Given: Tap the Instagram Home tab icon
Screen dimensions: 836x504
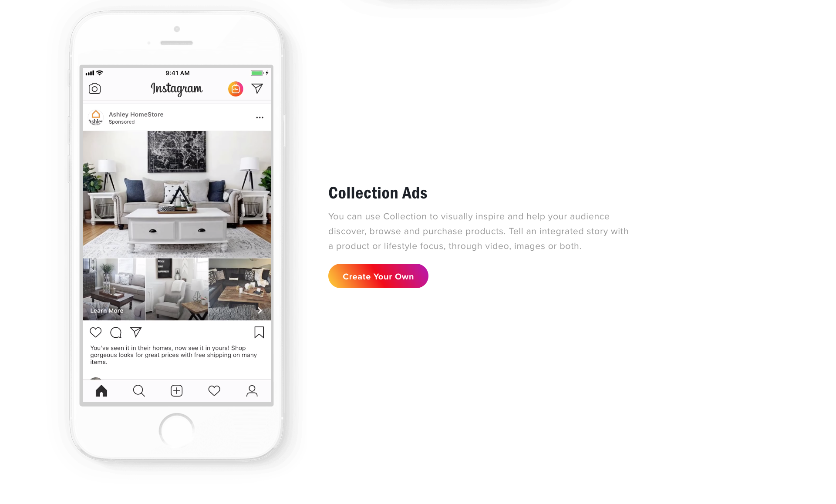Looking at the screenshot, I should tap(101, 390).
